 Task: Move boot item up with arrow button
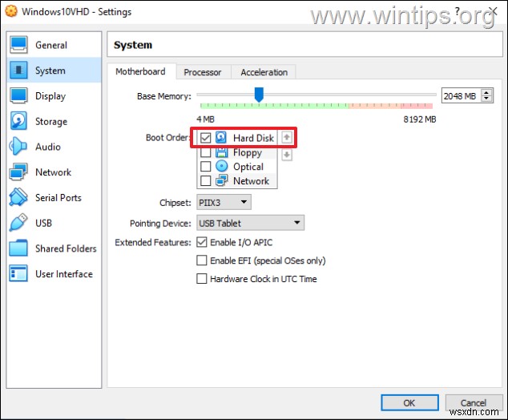pyautogui.click(x=286, y=137)
